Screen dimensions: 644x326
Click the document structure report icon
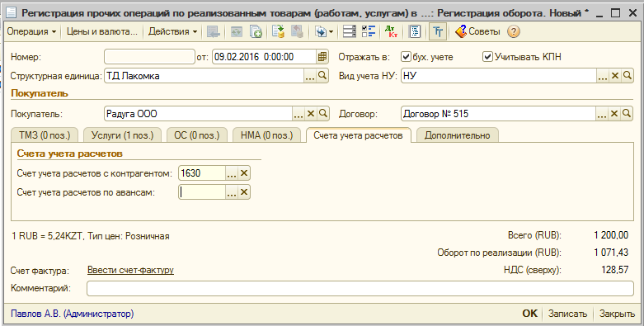(x=415, y=31)
